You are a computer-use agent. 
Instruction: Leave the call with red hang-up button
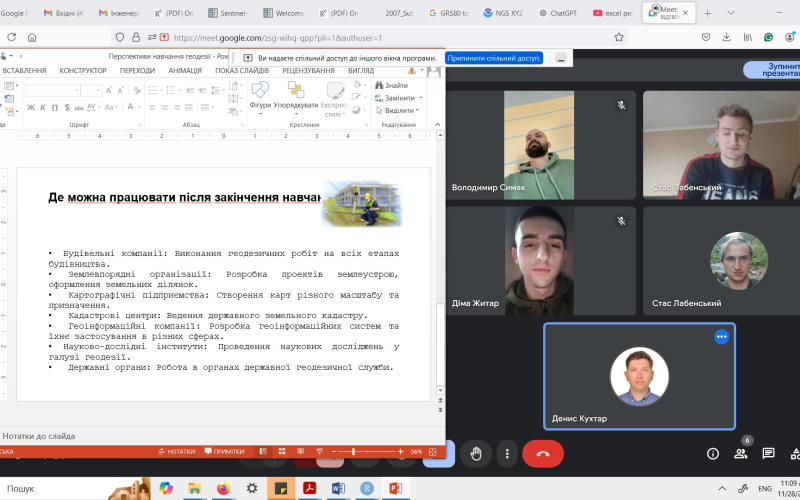(x=543, y=453)
